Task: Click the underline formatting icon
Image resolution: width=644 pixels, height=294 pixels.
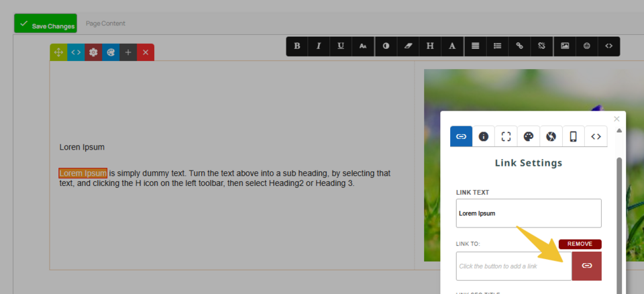Action: 341,46
